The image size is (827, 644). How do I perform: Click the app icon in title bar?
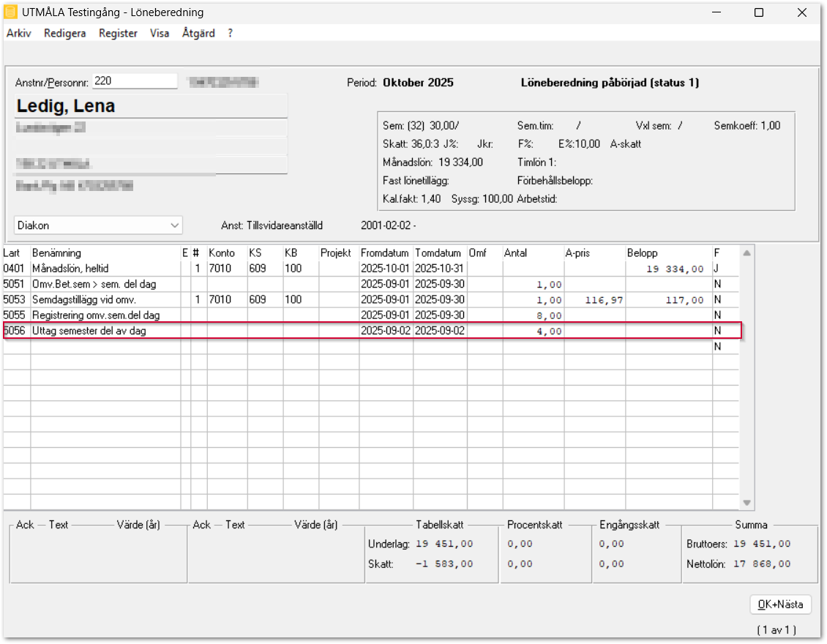pos(11,12)
